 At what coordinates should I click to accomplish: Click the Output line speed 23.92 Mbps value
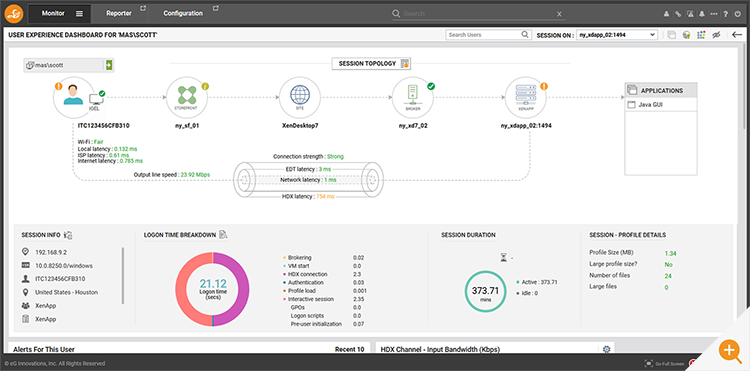pyautogui.click(x=195, y=175)
